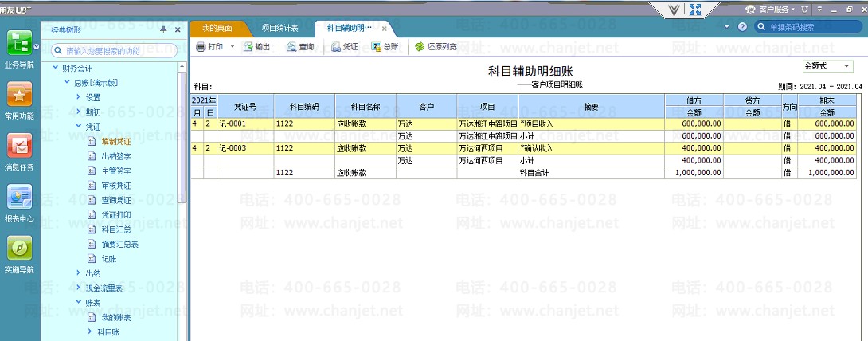Click the fullscreen arrows icon at top
The image size is (868, 341).
[x=695, y=9]
